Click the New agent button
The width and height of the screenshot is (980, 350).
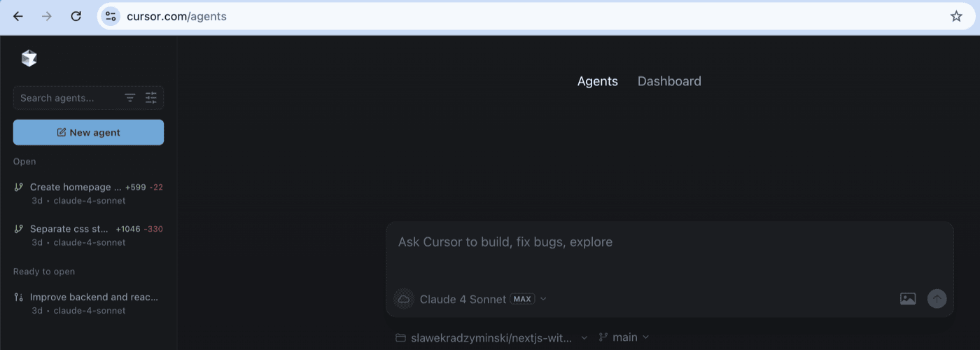tap(88, 132)
